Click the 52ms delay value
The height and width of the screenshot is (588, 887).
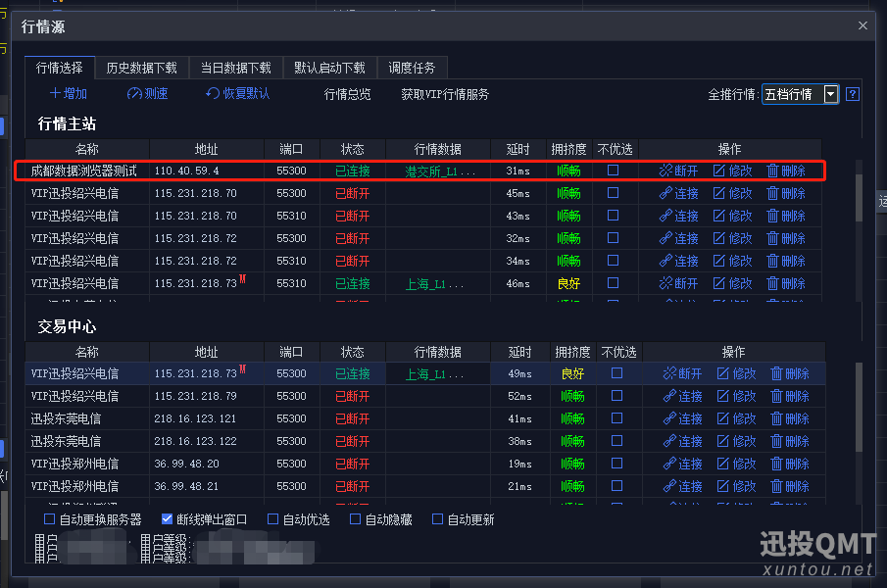tap(519, 396)
